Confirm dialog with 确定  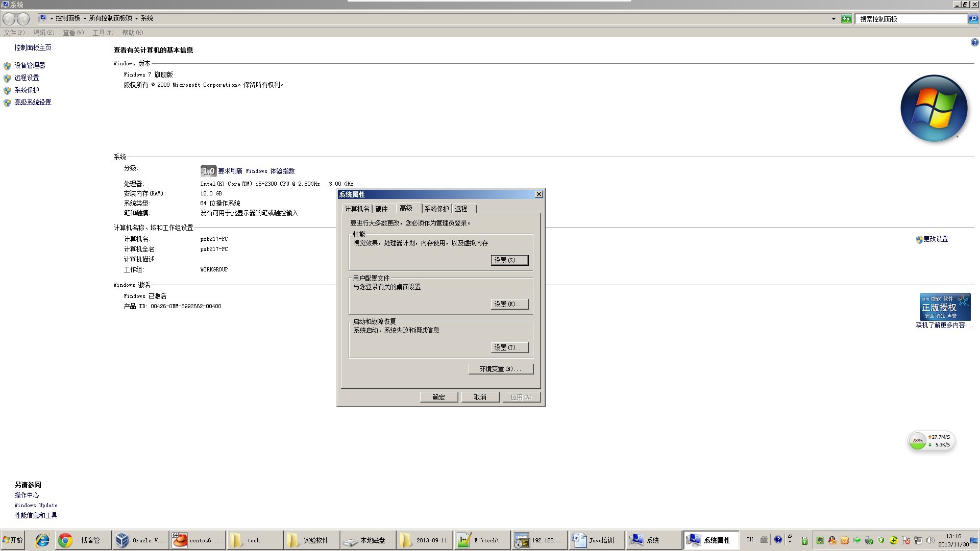coord(439,397)
